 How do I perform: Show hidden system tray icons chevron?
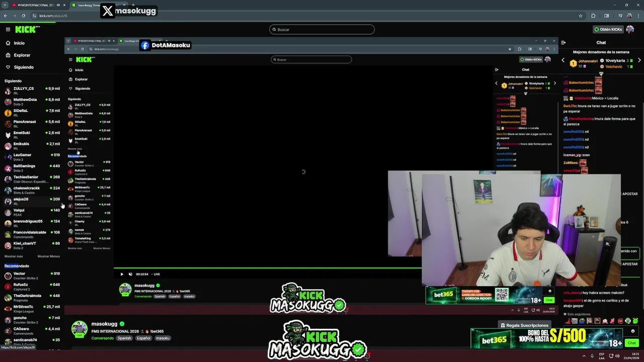(584, 356)
